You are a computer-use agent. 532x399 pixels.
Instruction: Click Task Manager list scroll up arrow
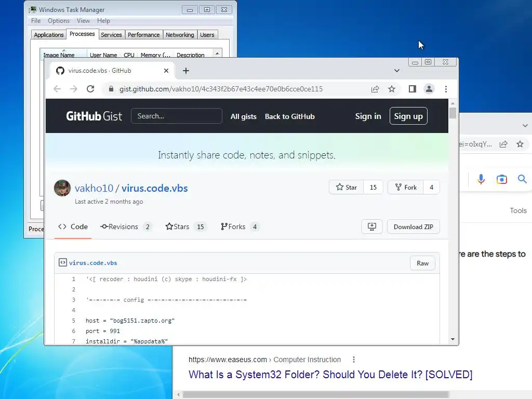coord(217,54)
